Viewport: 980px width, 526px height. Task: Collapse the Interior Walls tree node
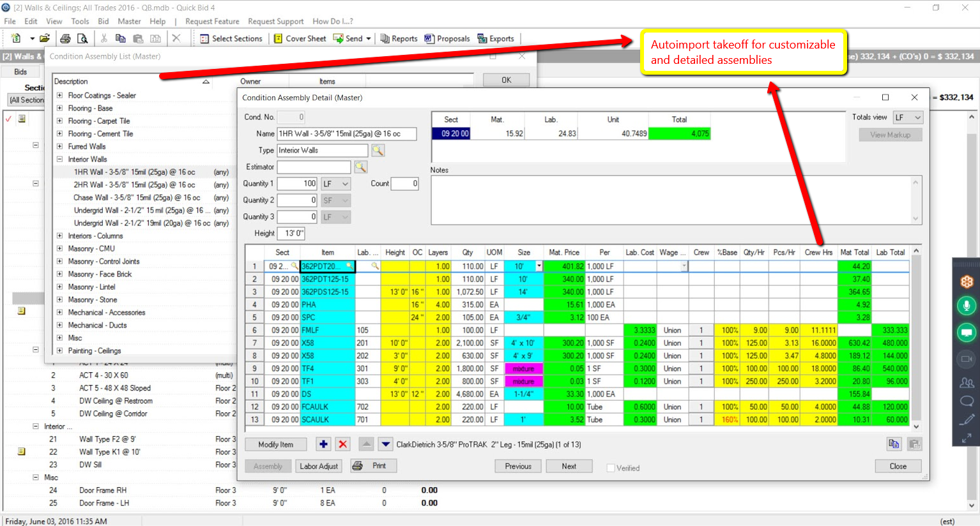pyautogui.click(x=61, y=159)
